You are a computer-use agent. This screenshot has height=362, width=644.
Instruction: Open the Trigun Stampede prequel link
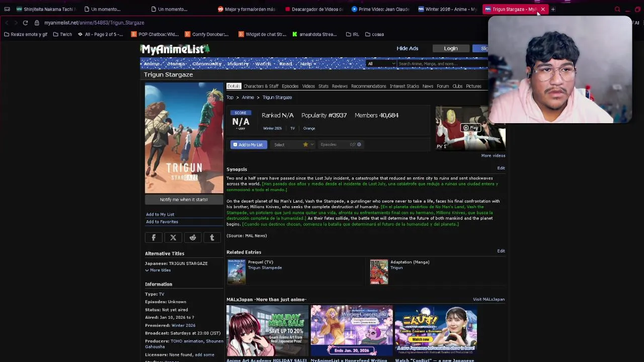(x=265, y=268)
